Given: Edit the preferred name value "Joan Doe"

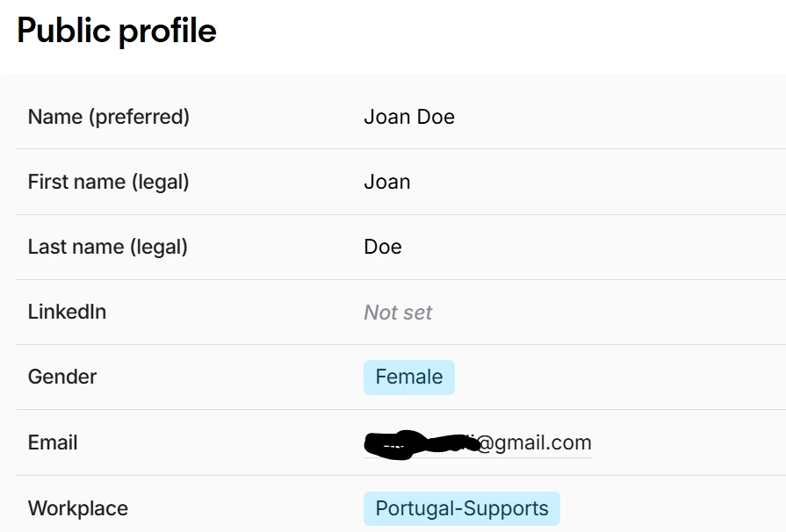Looking at the screenshot, I should point(409,117).
